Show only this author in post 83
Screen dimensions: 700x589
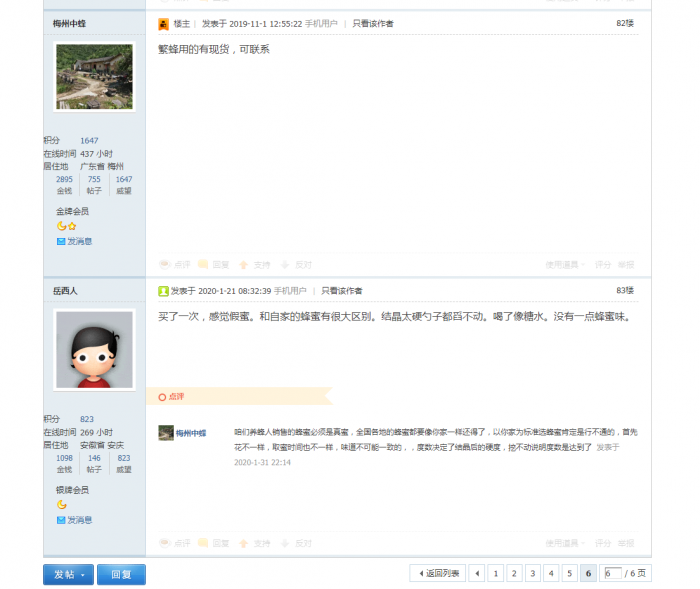342,291
